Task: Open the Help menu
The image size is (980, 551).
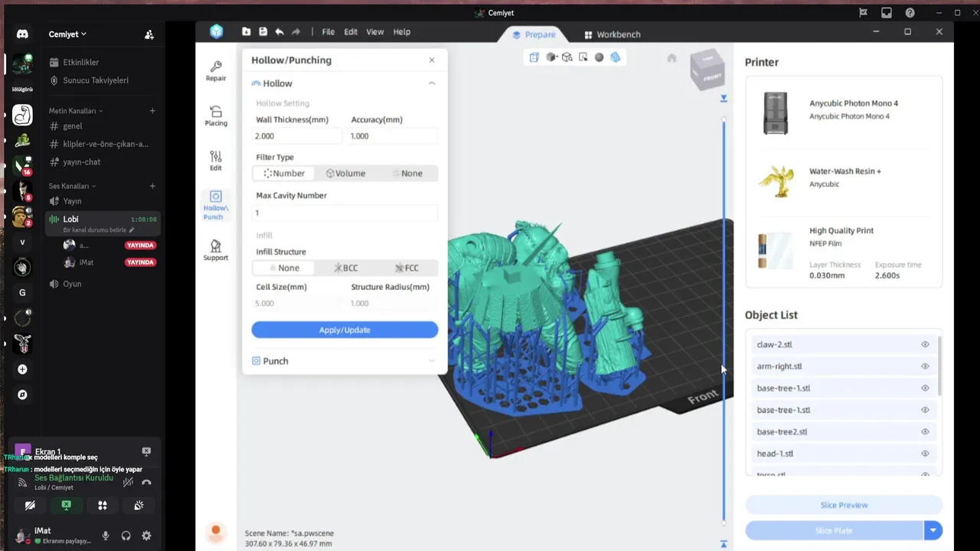Action: [402, 31]
